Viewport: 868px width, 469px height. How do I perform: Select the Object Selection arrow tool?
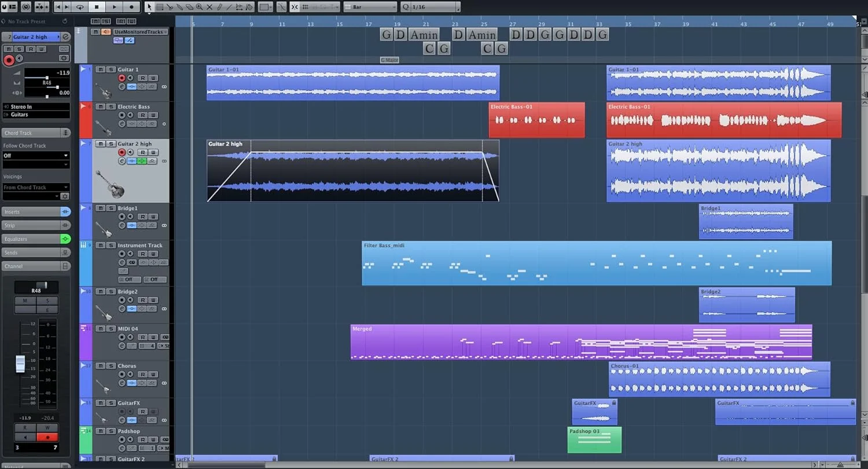click(149, 7)
